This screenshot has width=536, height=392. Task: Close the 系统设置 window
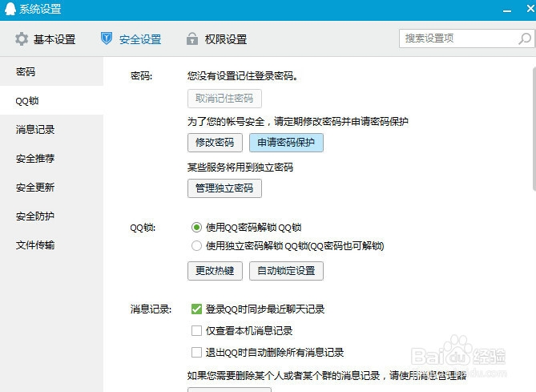[530, 9]
